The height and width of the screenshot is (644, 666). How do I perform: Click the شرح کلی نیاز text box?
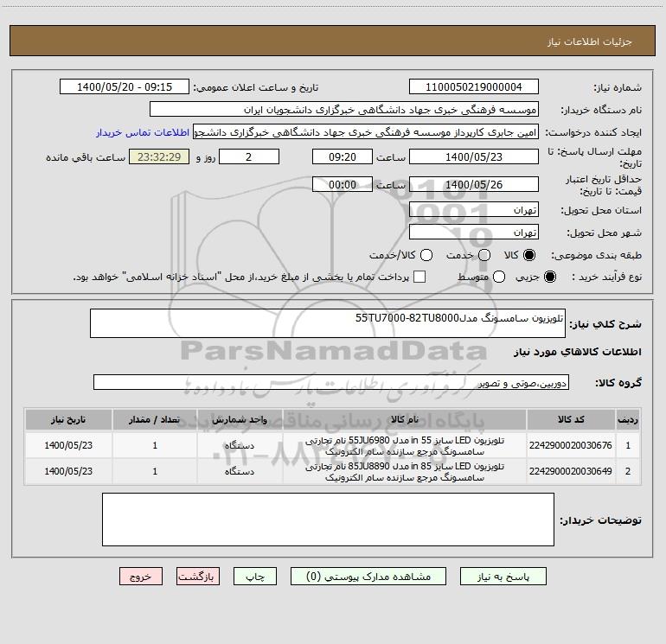(x=328, y=323)
